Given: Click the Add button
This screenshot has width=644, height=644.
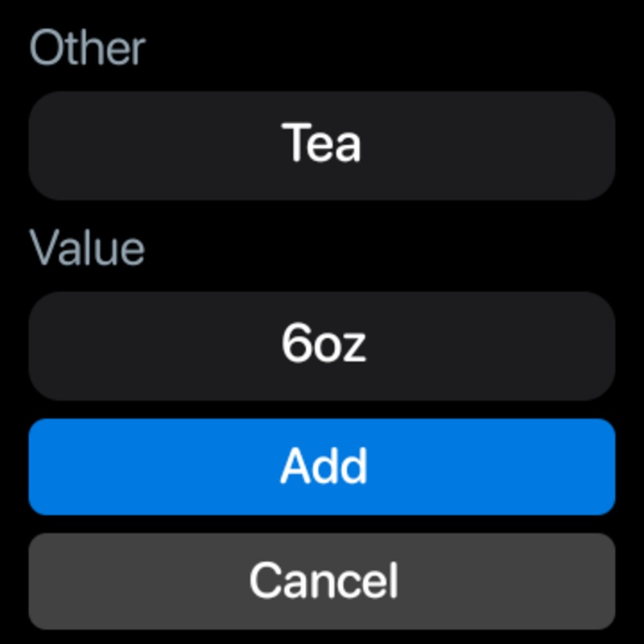Looking at the screenshot, I should click(322, 467).
